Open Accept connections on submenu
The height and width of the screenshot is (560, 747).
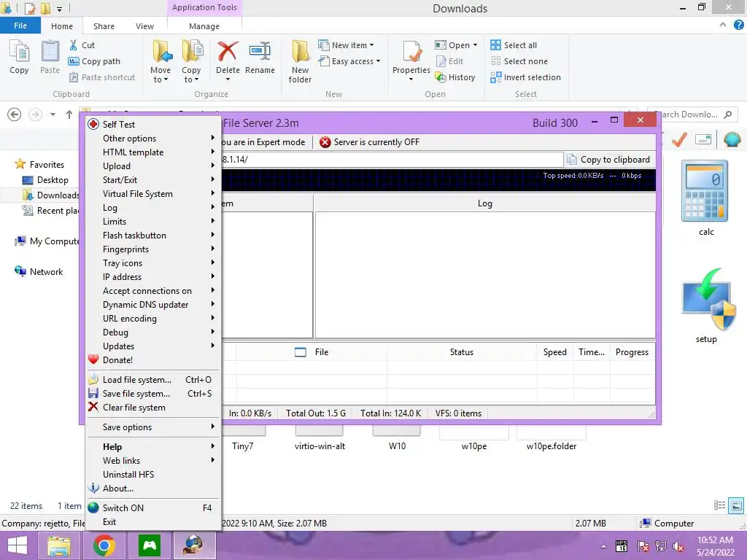(152, 290)
